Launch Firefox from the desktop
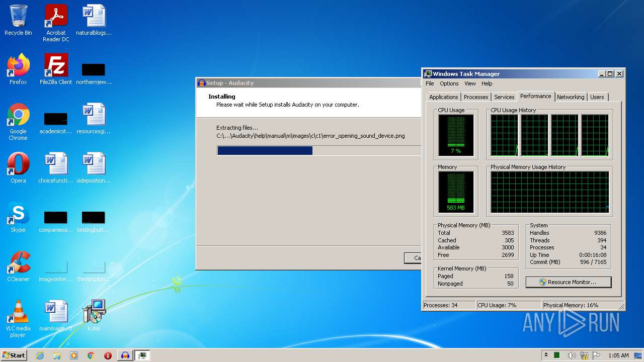Image resolution: width=644 pixels, height=362 pixels. point(18,69)
